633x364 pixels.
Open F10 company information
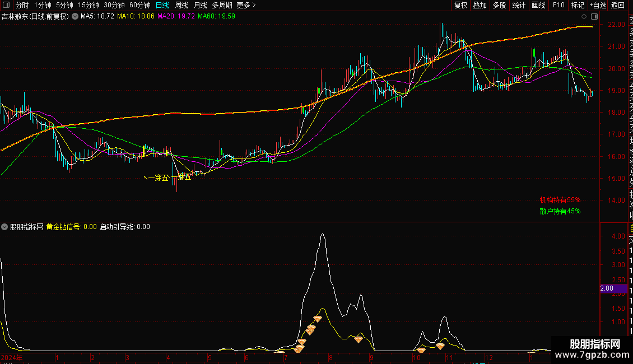point(558,5)
